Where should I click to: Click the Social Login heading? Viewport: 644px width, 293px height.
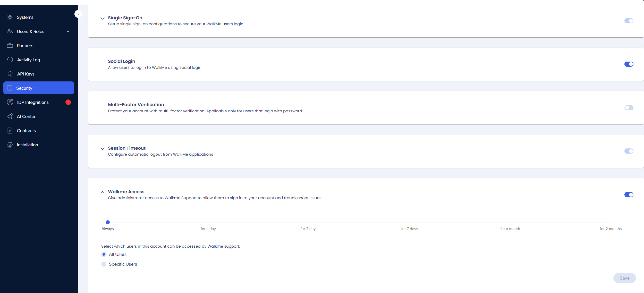[122, 61]
